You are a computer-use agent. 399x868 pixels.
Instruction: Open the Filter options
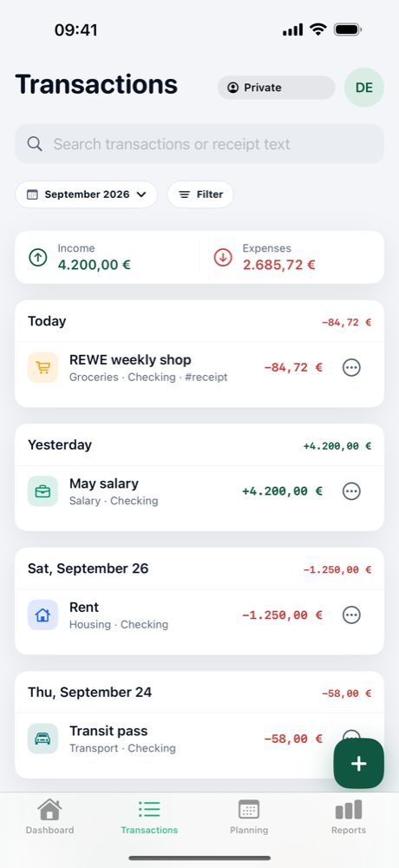pos(200,194)
